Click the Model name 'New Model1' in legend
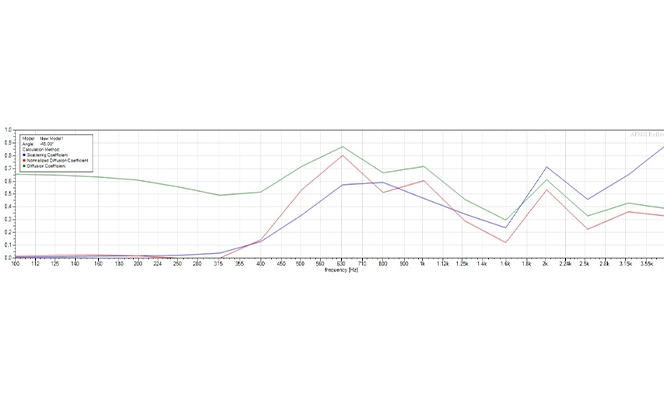Viewport: 664px width, 406px height. [50, 137]
